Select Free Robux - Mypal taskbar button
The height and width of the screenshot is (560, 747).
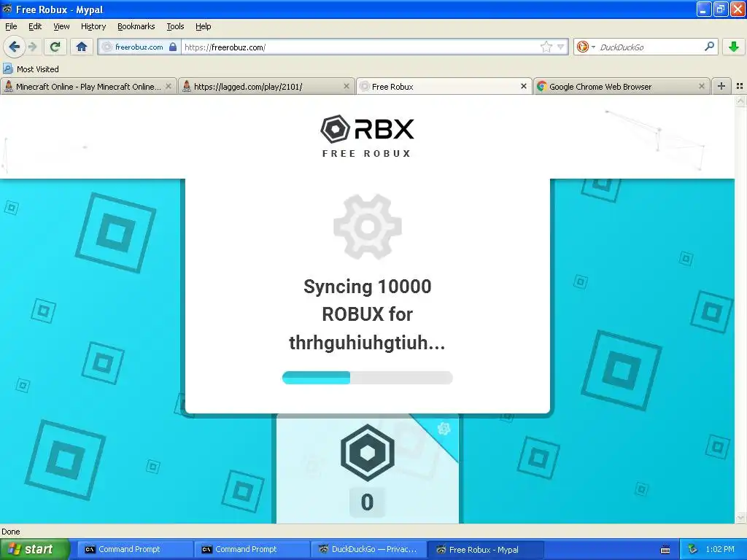tap(484, 549)
